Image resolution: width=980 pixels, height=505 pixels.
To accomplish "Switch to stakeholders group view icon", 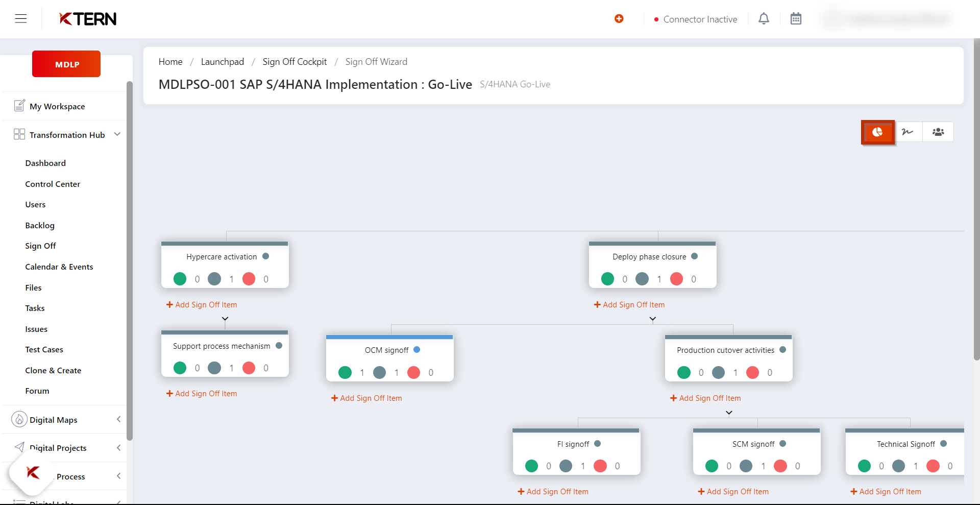I will pyautogui.click(x=938, y=132).
